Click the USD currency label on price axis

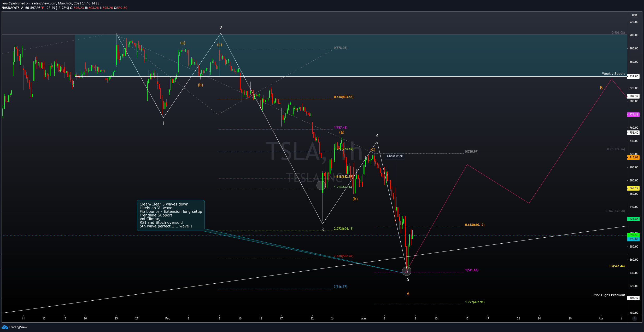pos(634,15)
